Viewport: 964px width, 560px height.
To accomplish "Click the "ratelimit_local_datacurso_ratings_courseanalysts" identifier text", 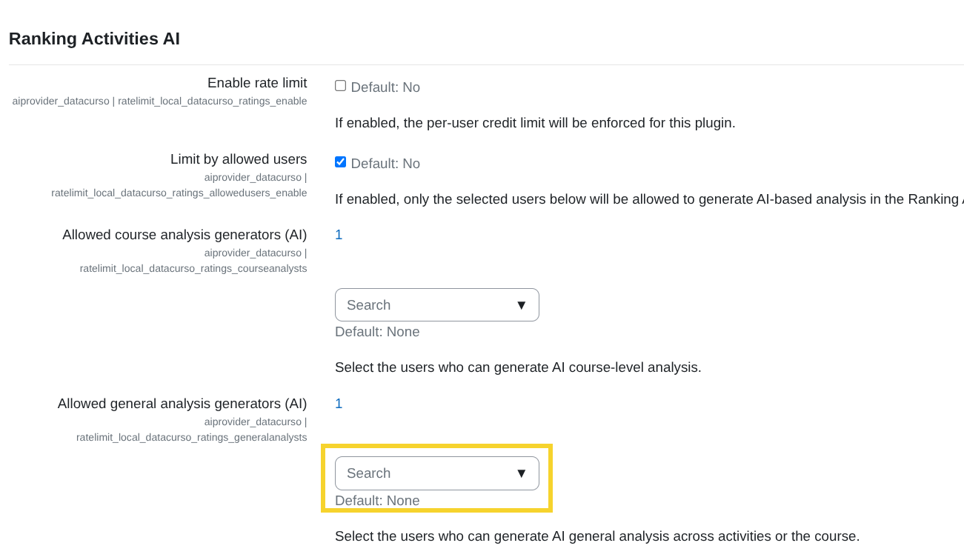I will click(193, 268).
